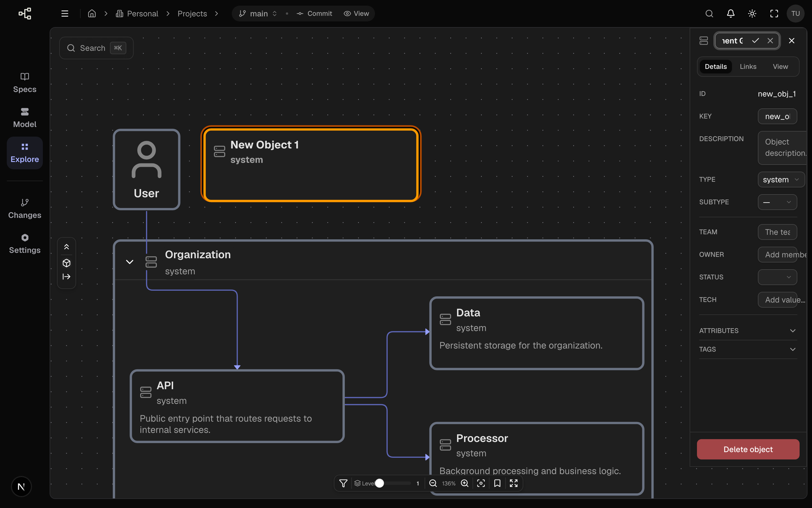Open the Specs section
This screenshot has width=812, height=508.
click(25, 83)
